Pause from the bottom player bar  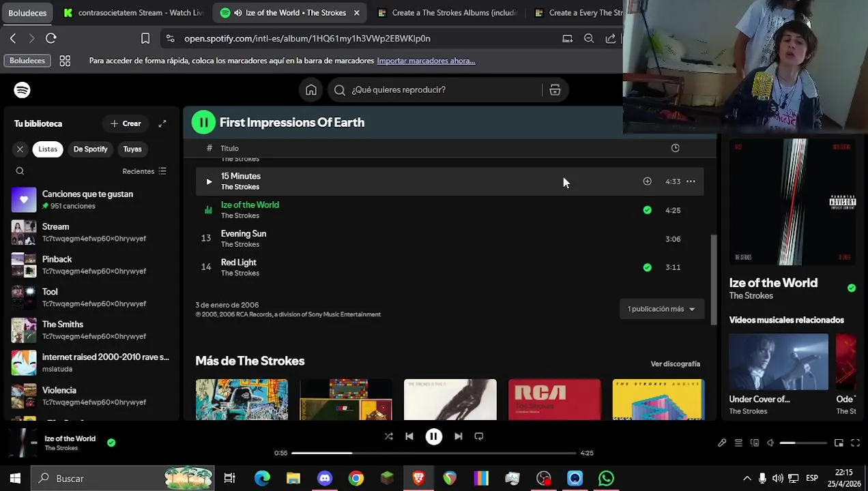point(433,436)
